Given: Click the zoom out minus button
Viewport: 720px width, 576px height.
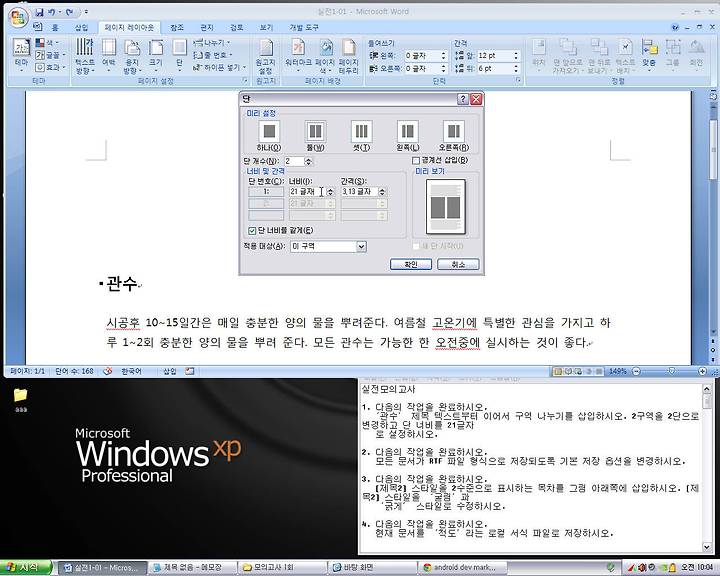Looking at the screenshot, I should [x=636, y=371].
